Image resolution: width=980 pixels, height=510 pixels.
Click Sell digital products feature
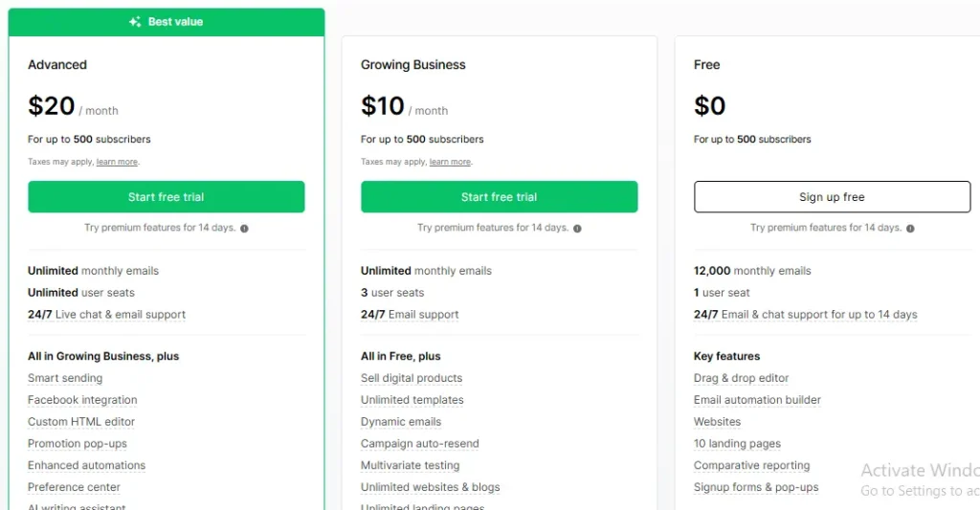(x=412, y=378)
